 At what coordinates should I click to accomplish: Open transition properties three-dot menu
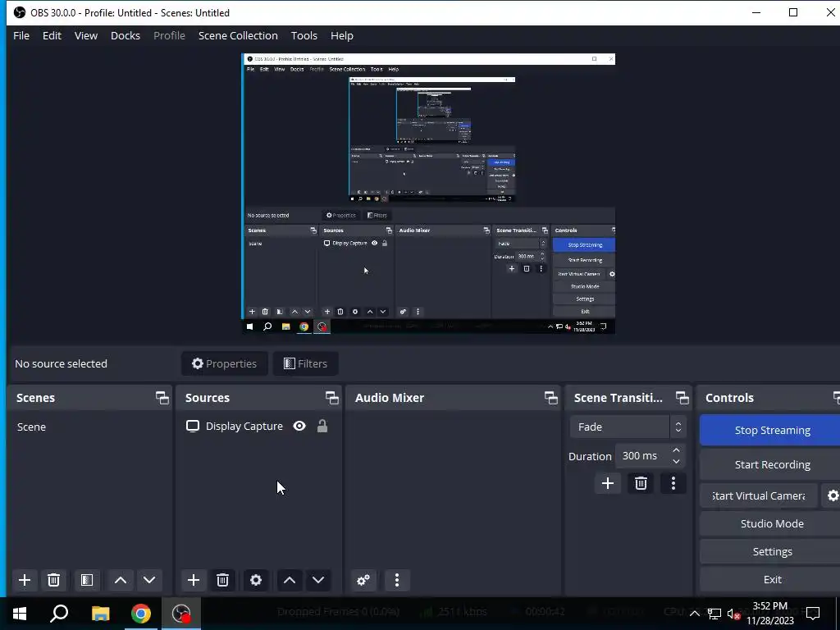[x=673, y=484]
